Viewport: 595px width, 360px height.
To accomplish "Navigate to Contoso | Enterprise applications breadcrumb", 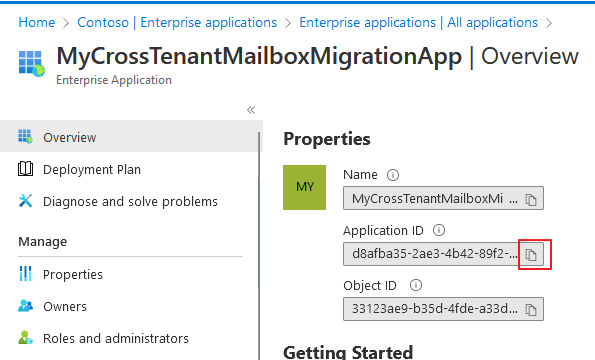I will (x=177, y=22).
